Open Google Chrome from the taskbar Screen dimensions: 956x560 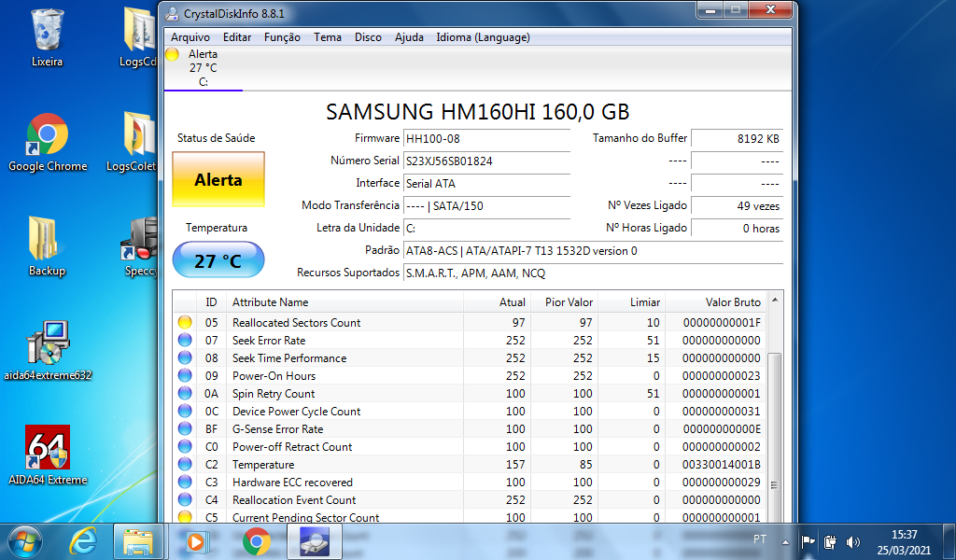point(256,541)
